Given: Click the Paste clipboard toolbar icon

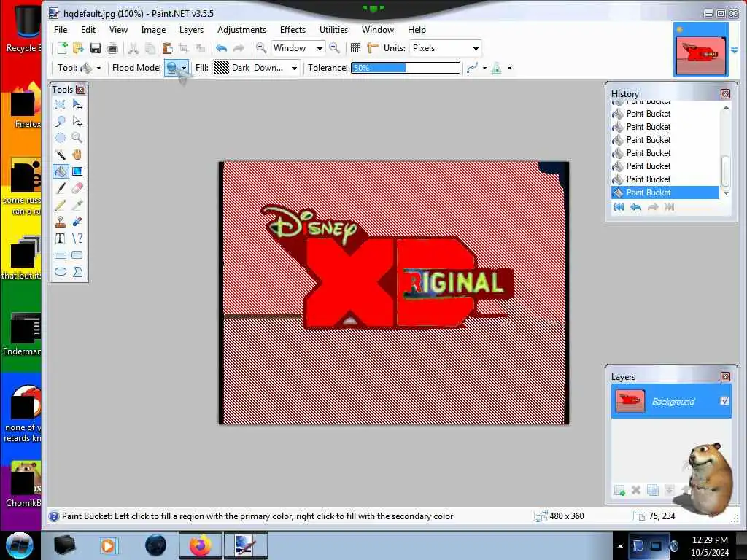Looking at the screenshot, I should click(167, 47).
